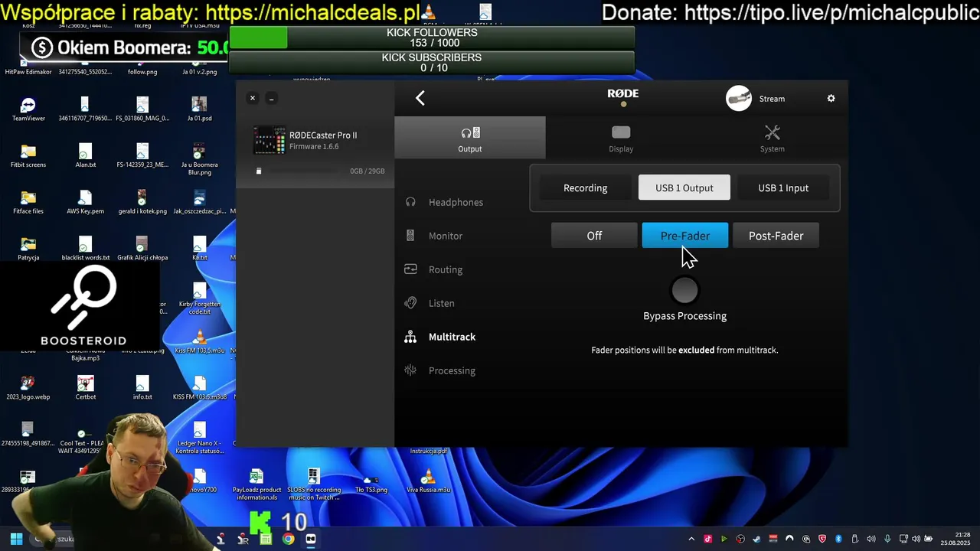This screenshot has width=980, height=551.
Task: Click the Monitor speaker icon in sidebar
Action: pyautogui.click(x=410, y=236)
